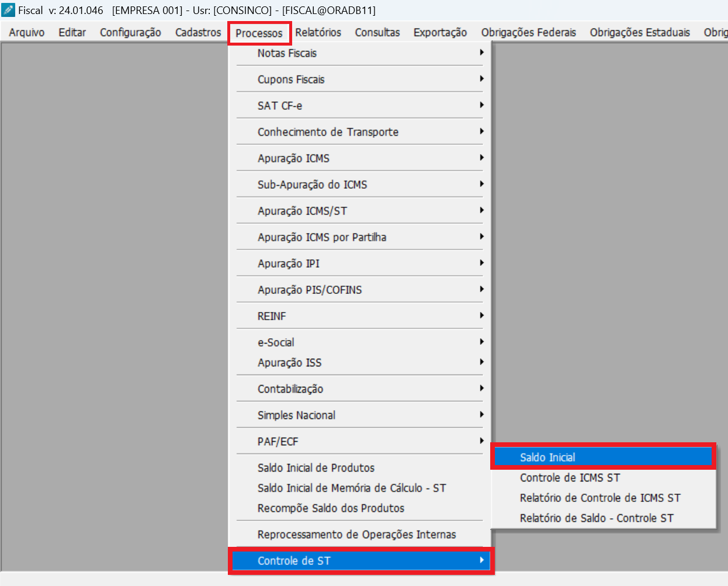Image resolution: width=728 pixels, height=586 pixels.
Task: Expand Apuração ICMS submenu arrow
Action: [x=481, y=158]
